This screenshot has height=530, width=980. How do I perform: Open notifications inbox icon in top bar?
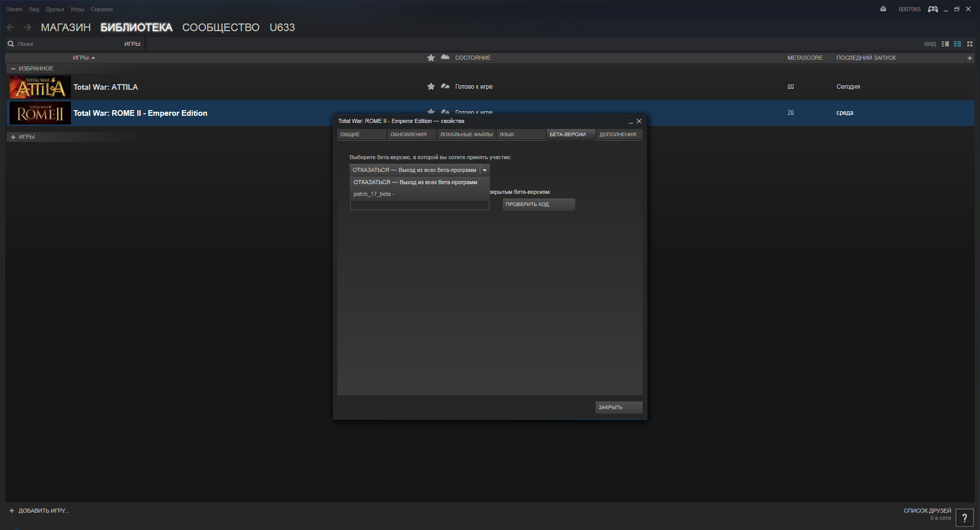click(x=883, y=9)
